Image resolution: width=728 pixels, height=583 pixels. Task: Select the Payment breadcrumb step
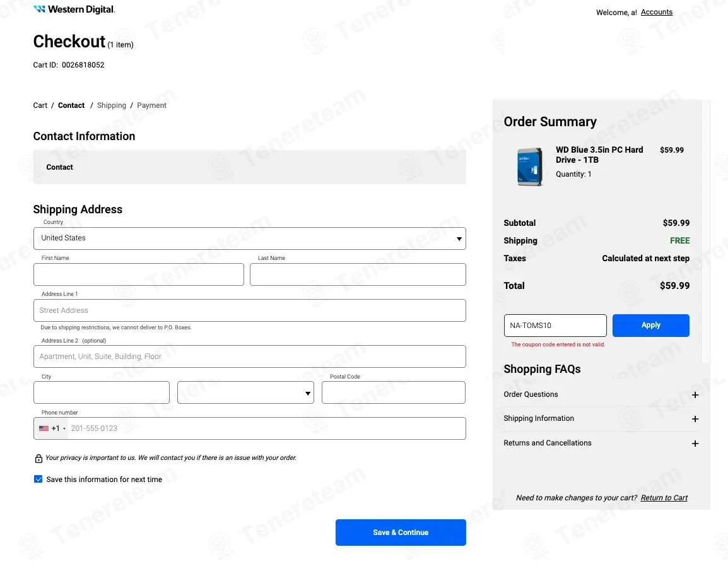click(151, 105)
